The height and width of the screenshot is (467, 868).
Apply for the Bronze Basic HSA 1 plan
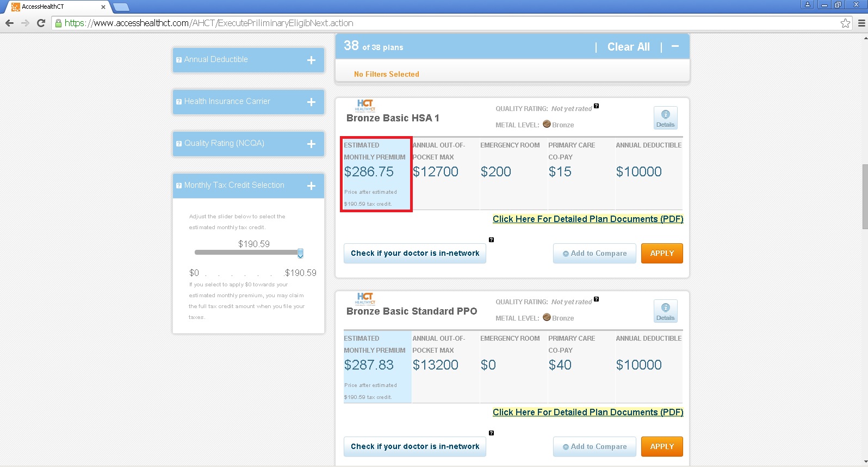pos(662,254)
